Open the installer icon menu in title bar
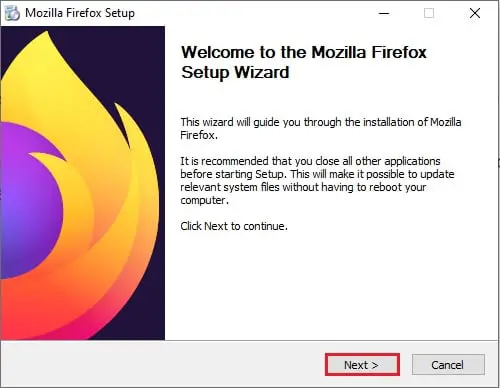This screenshot has height=388, width=500. [x=12, y=13]
